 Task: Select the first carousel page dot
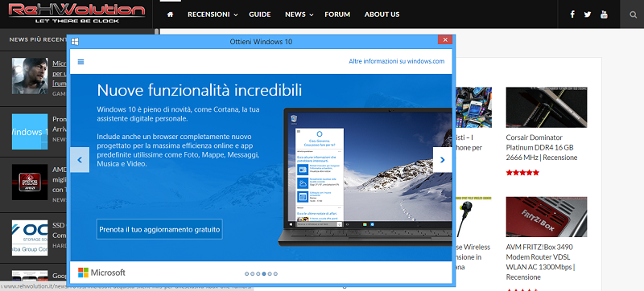247,273
